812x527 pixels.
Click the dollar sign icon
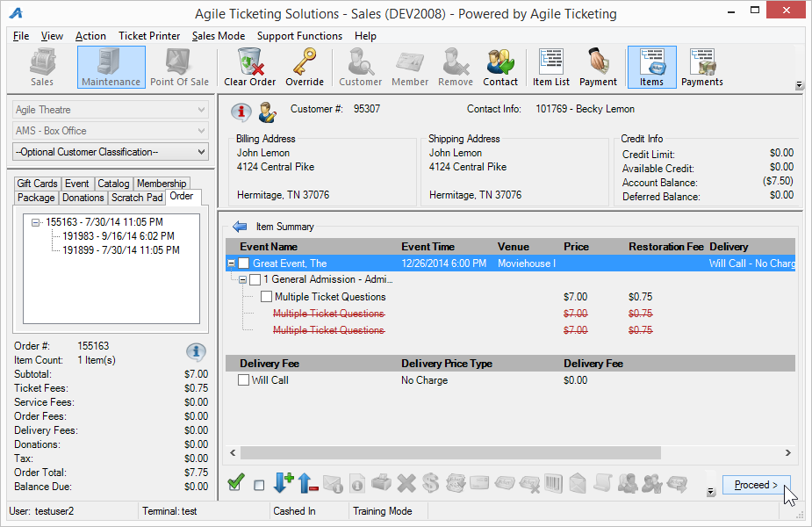430,483
